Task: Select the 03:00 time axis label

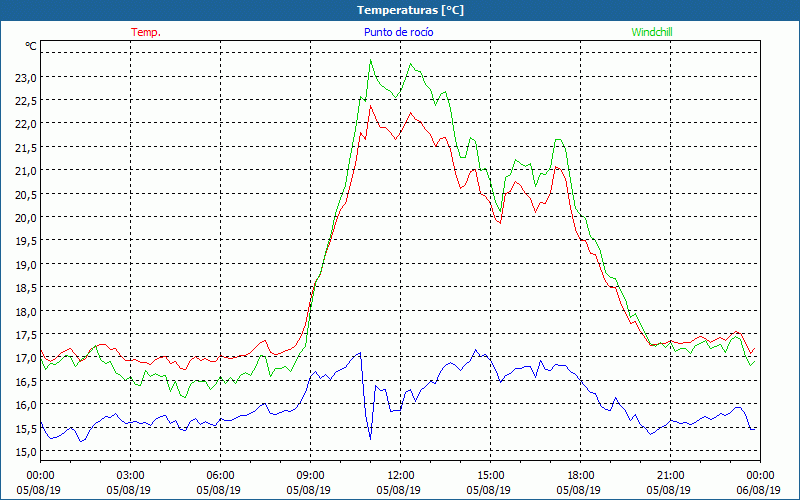Action: coord(130,475)
